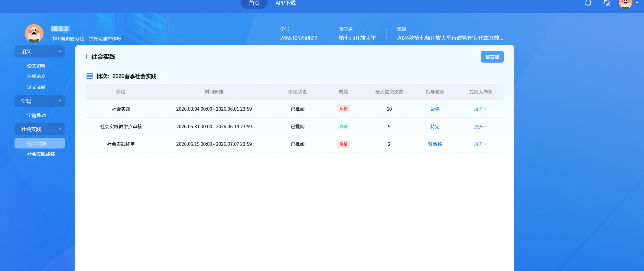Go to the 首页 tab

254,3
